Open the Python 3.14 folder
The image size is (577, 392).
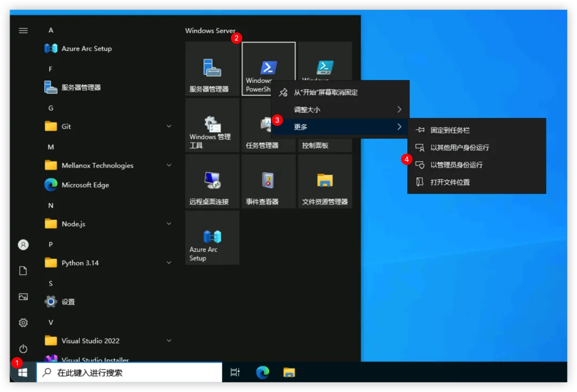pyautogui.click(x=108, y=263)
